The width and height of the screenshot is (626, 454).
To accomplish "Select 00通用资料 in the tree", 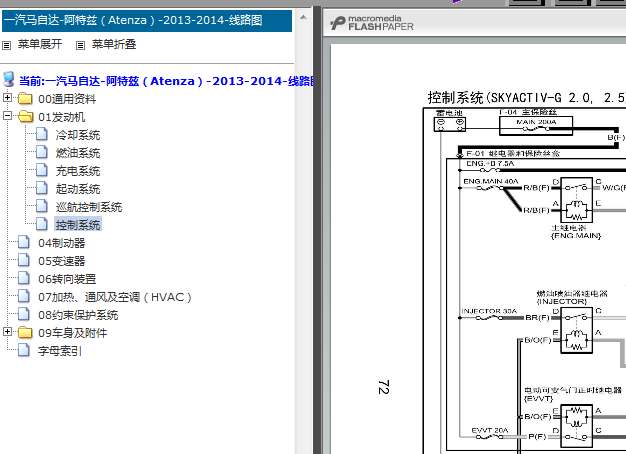I will pos(67,99).
